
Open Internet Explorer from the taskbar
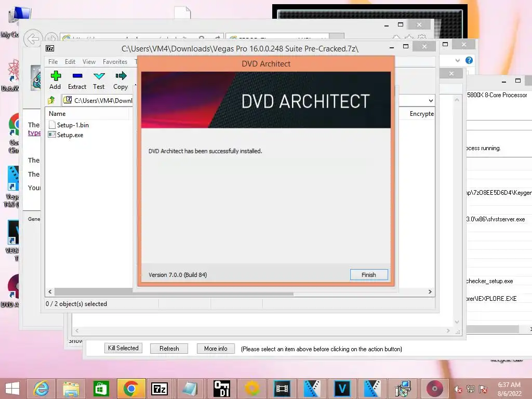[42, 389]
